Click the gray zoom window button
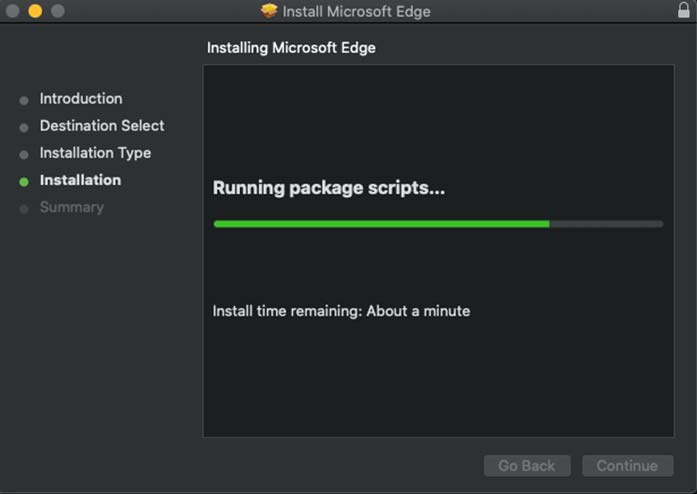This screenshot has width=697, height=494. [x=58, y=11]
